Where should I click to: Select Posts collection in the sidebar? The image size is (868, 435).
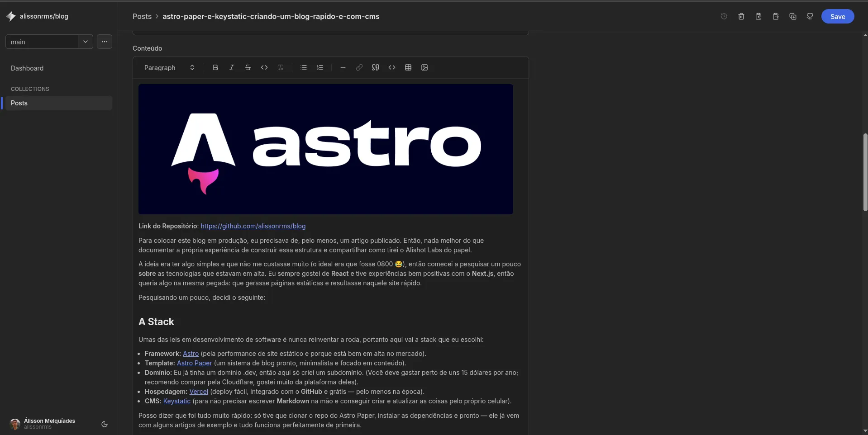[x=19, y=103]
